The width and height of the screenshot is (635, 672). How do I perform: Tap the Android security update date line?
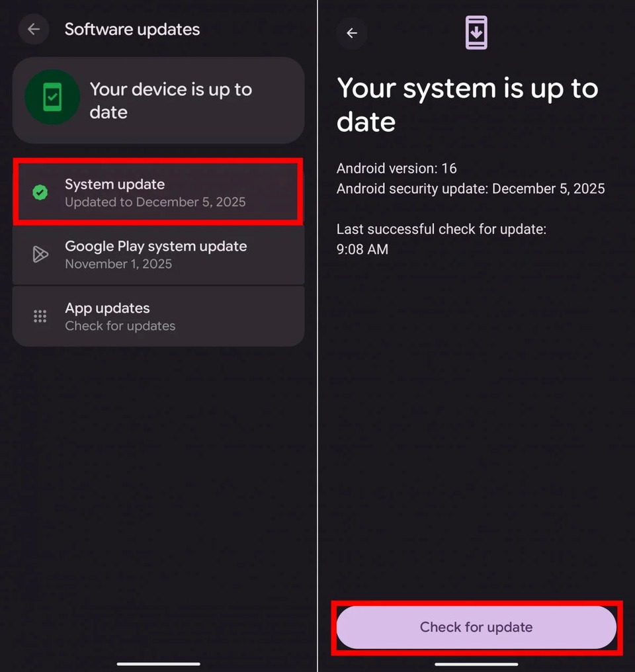point(470,189)
